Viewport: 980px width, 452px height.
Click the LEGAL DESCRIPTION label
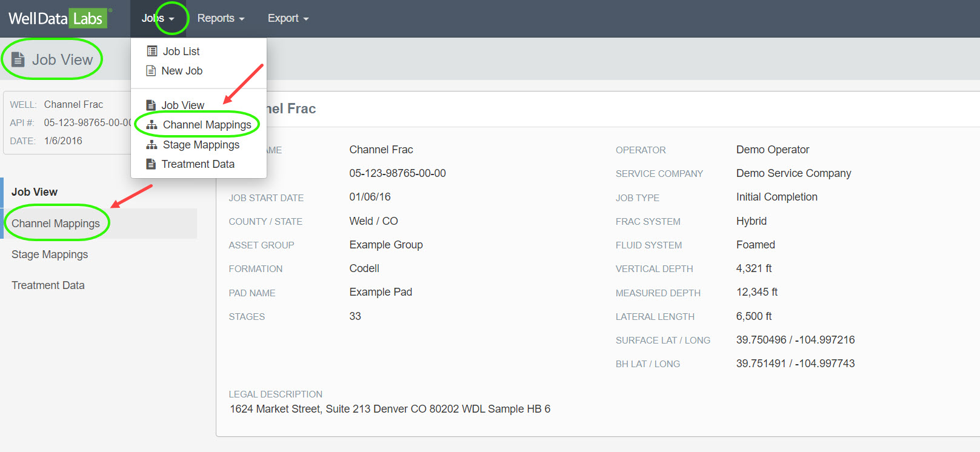coord(276,394)
